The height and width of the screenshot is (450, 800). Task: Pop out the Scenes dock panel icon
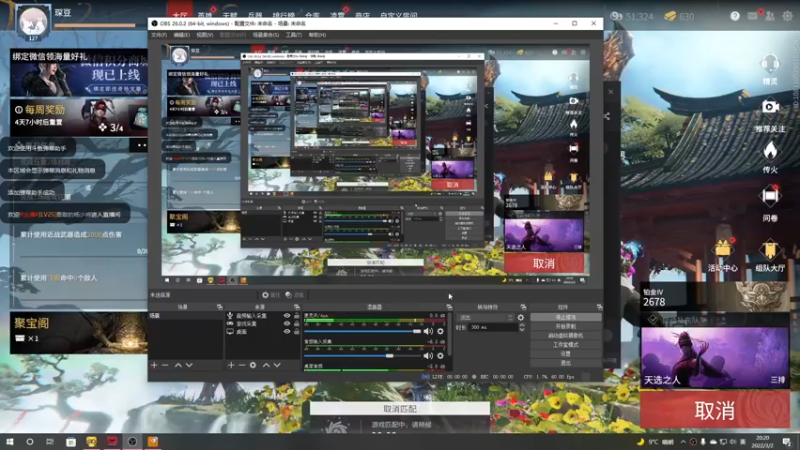[x=220, y=307]
